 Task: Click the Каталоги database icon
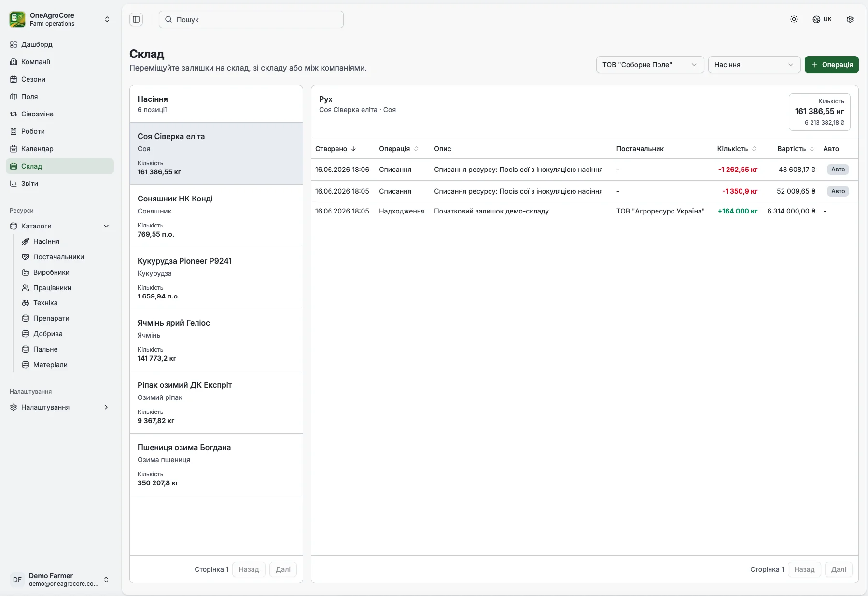click(x=14, y=226)
